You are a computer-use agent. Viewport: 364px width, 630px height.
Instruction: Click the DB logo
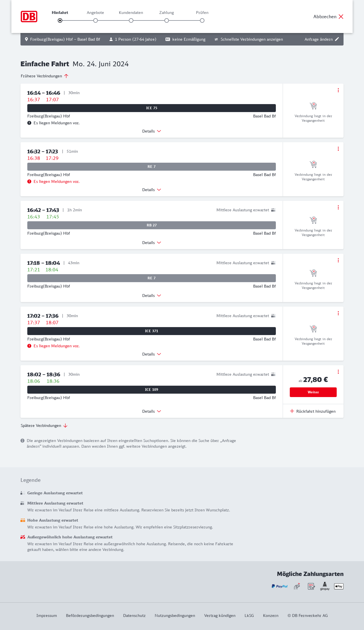click(x=29, y=16)
